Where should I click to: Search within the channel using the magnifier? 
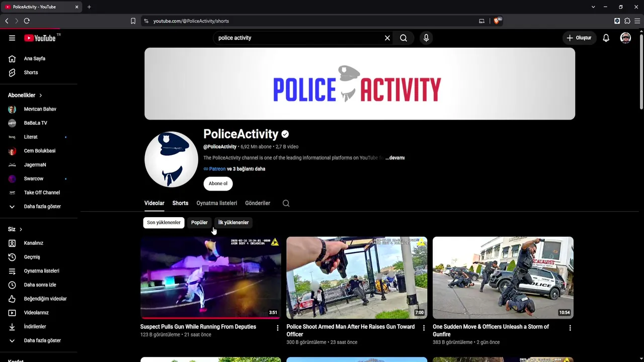[x=286, y=203]
